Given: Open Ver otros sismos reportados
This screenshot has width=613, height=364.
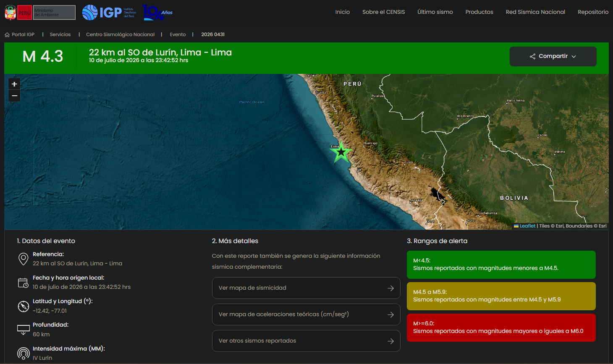Looking at the screenshot, I should point(306,341).
